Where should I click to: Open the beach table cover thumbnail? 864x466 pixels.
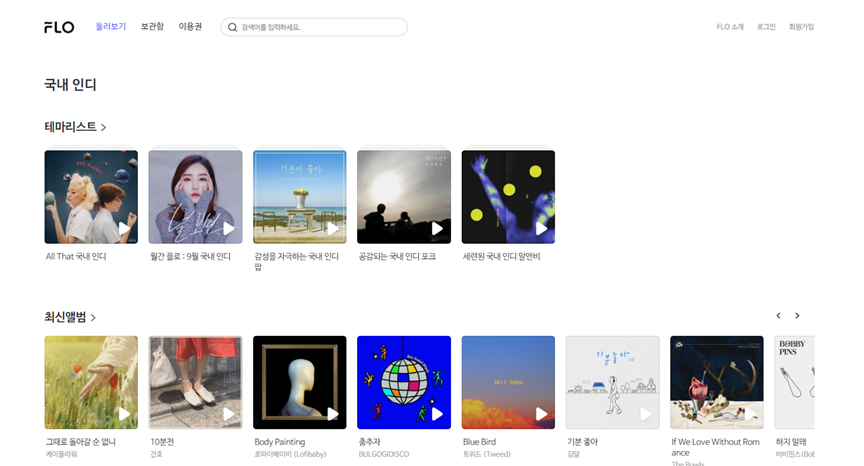(300, 197)
